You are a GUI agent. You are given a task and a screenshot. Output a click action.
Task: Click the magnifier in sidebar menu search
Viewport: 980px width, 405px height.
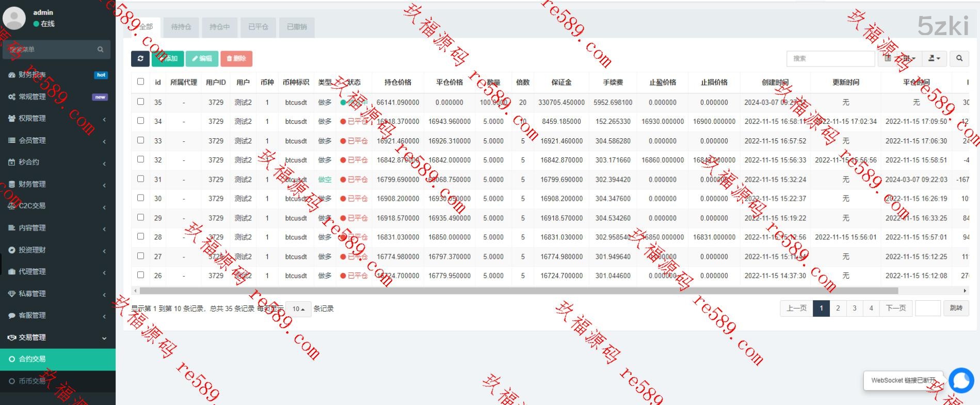tap(100, 50)
